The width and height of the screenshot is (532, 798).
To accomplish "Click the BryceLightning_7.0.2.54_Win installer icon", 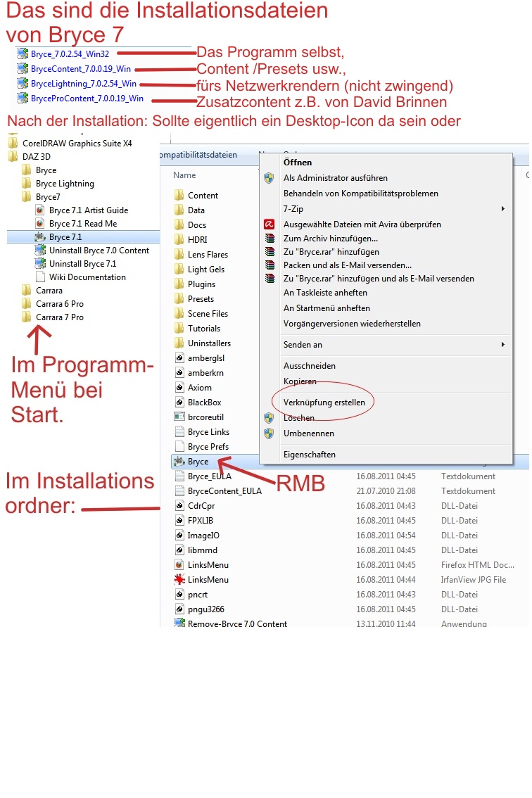I will [23, 83].
